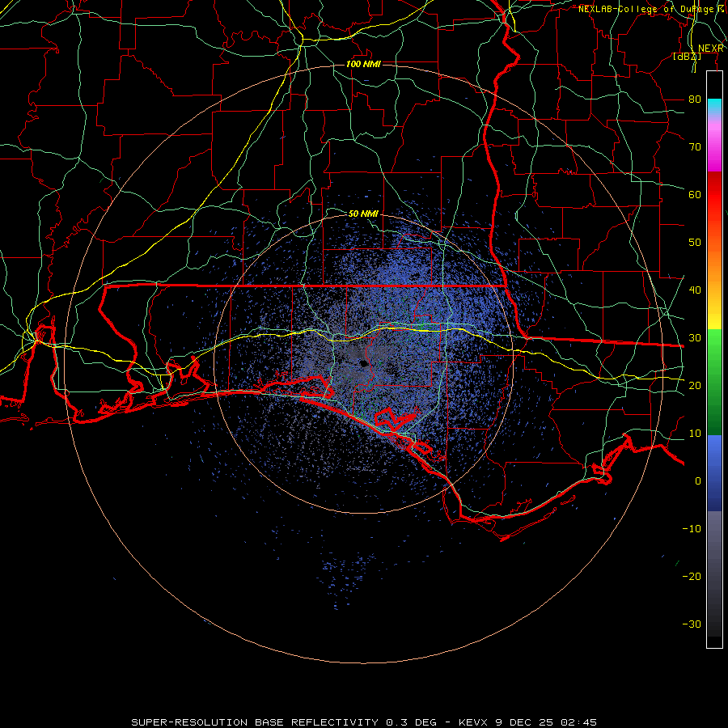The height and width of the screenshot is (728, 728).
Task: Click the 50 dBZ scale label
Action: tap(695, 243)
